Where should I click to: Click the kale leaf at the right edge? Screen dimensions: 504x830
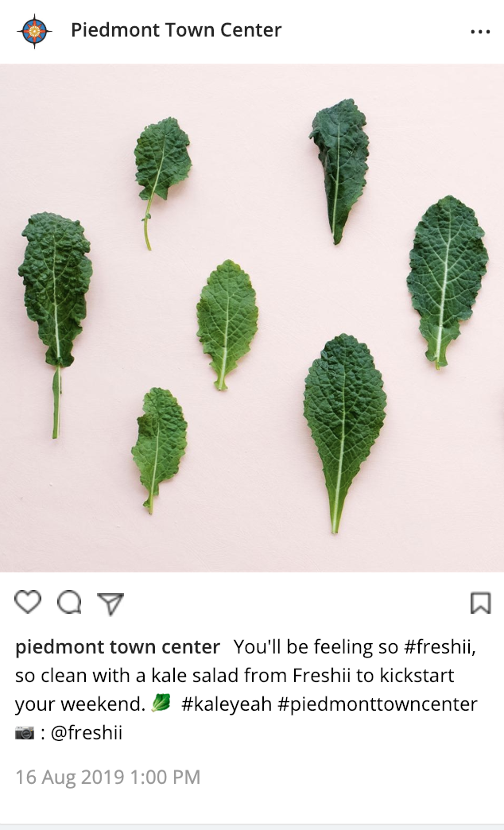[x=447, y=281]
